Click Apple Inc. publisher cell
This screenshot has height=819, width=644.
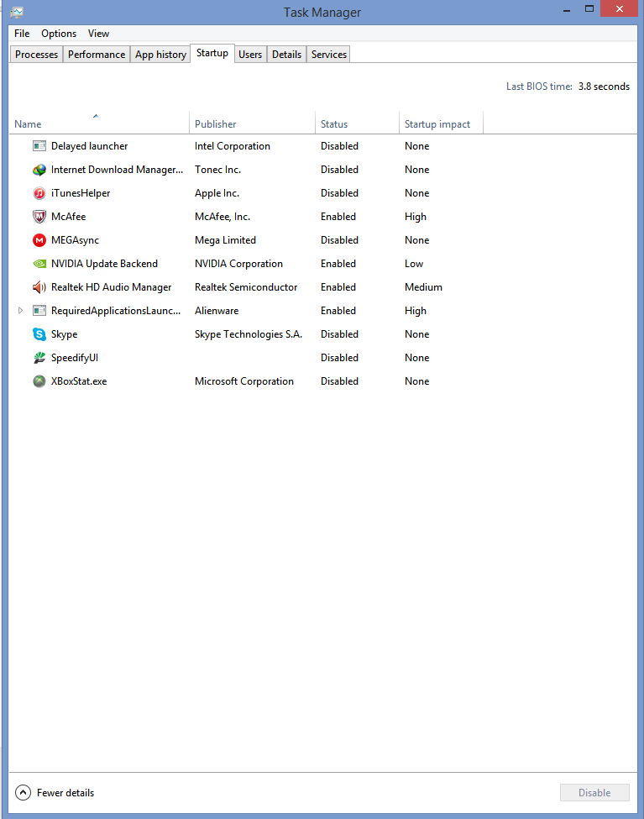point(217,193)
